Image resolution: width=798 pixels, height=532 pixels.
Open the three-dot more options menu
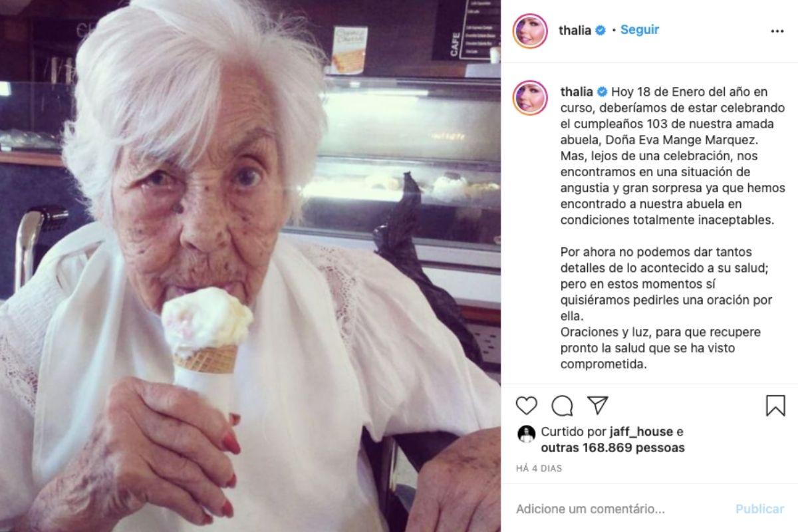pyautogui.click(x=777, y=31)
